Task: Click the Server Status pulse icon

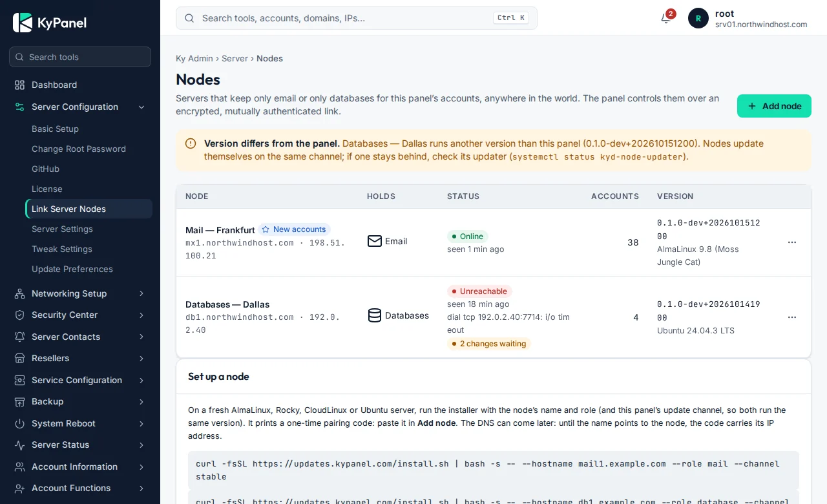Action: 20,445
